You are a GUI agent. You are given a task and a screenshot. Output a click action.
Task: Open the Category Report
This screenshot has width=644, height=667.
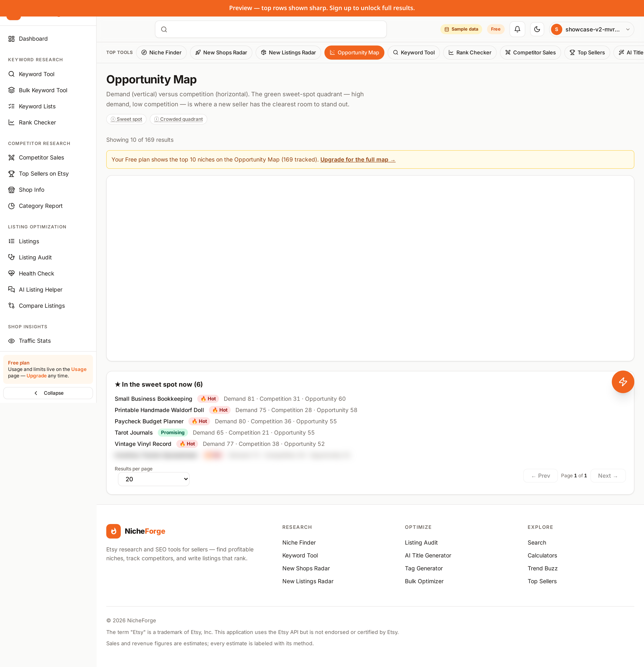tap(48, 206)
